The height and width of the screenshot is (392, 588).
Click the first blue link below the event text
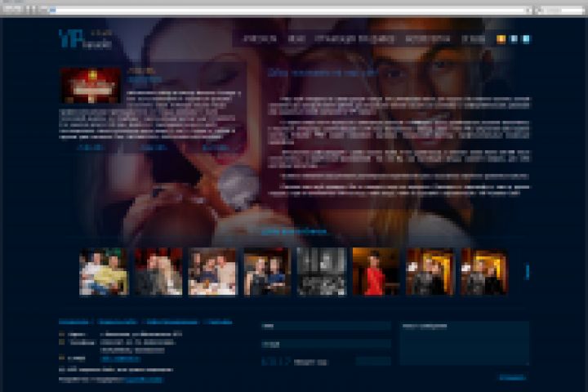(90, 148)
